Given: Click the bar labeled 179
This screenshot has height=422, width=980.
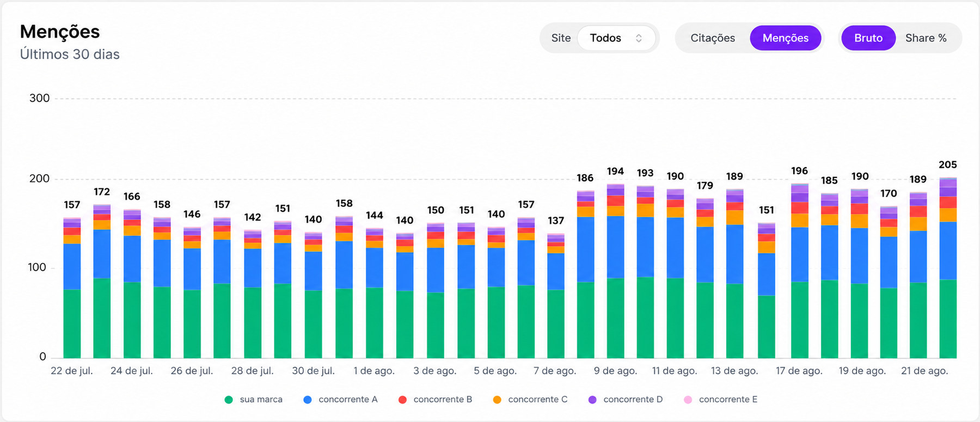Looking at the screenshot, I should tap(705, 278).
